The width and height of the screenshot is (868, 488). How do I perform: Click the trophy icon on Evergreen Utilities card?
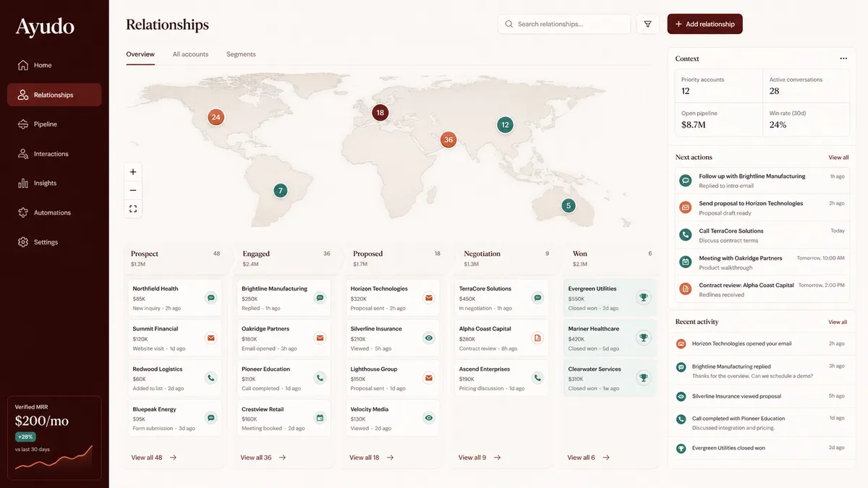click(643, 297)
